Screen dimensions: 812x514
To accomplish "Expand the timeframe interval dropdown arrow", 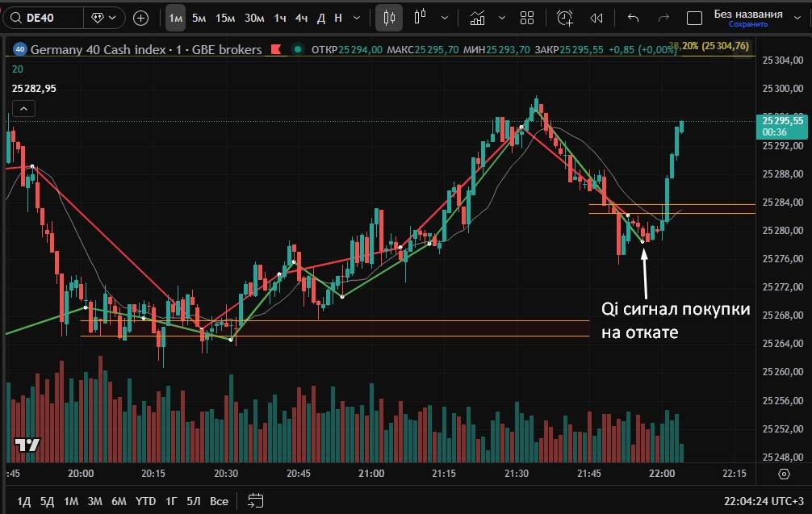I will (357, 17).
